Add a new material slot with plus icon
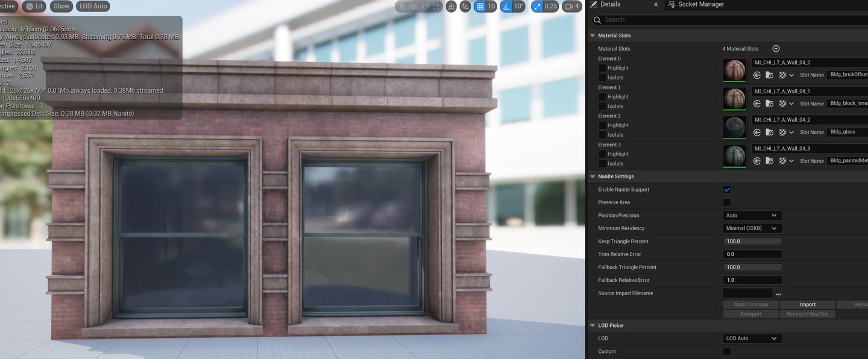This screenshot has width=868, height=359. [x=776, y=49]
